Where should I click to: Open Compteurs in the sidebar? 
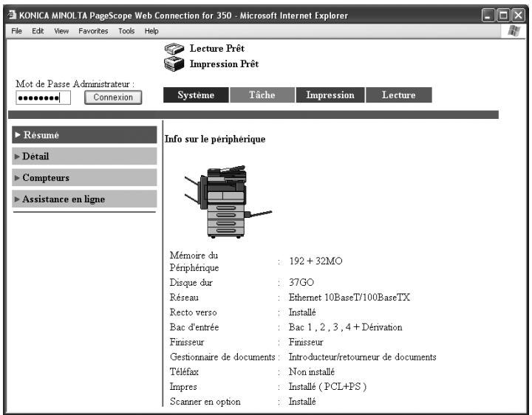click(84, 178)
